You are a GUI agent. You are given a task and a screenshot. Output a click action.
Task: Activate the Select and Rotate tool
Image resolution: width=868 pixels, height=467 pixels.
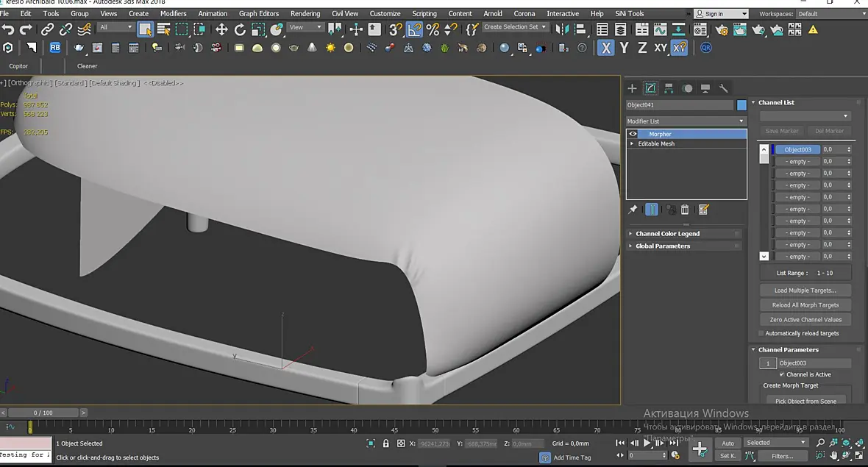coord(240,29)
